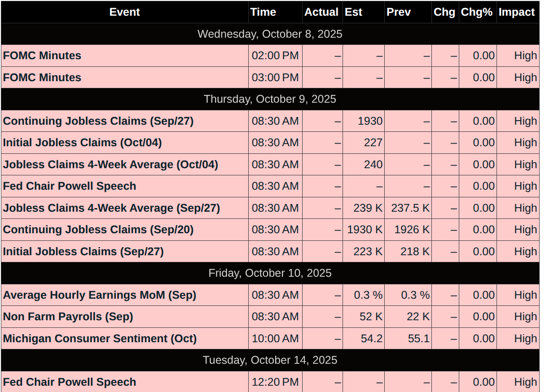Click the Impact column header

click(517, 12)
